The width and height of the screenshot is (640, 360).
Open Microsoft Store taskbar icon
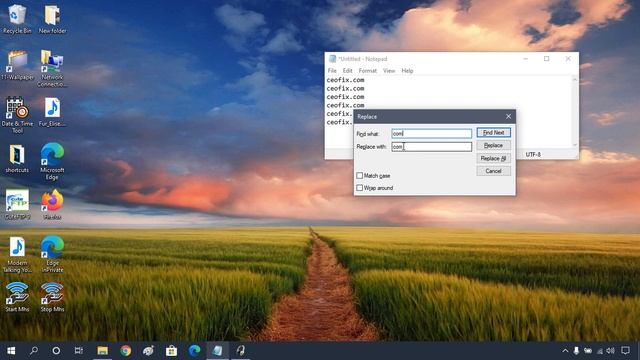(x=171, y=351)
